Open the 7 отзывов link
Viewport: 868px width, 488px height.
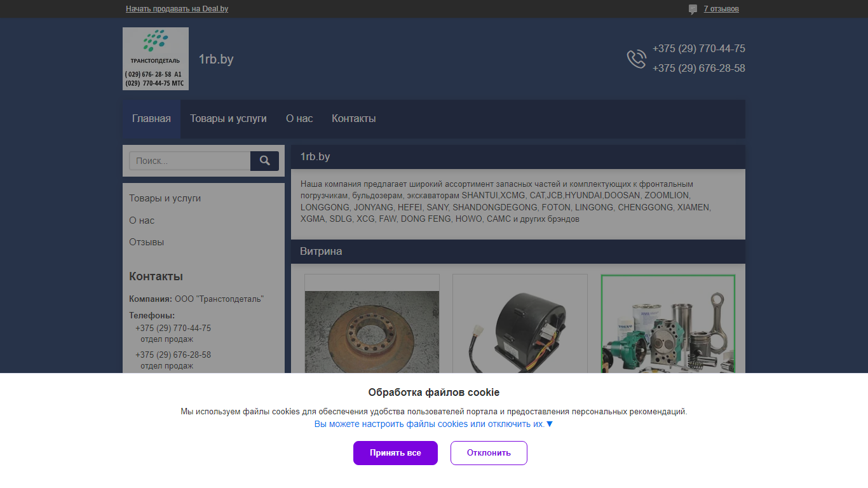click(721, 9)
